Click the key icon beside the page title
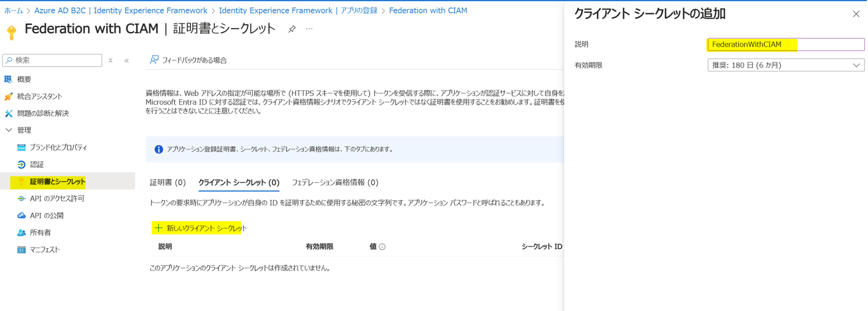 (12, 32)
